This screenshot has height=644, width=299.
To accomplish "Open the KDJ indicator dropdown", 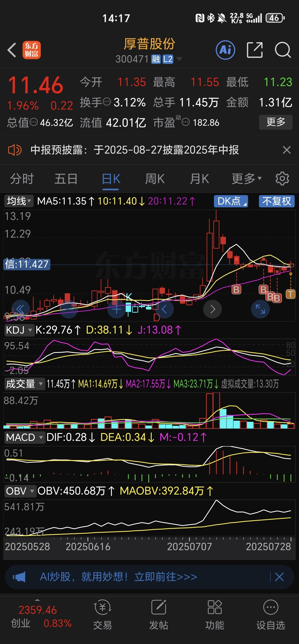I will 19,330.
